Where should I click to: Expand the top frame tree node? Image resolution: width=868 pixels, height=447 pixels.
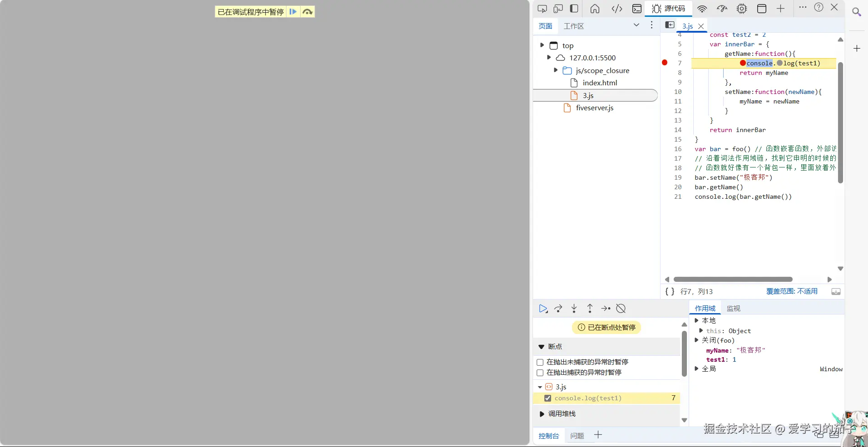tap(542, 45)
